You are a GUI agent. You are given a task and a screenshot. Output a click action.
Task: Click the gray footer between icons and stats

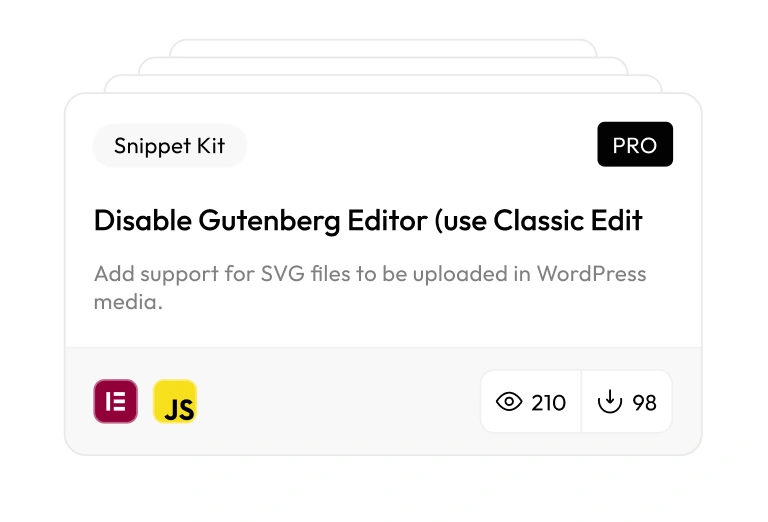(340, 402)
